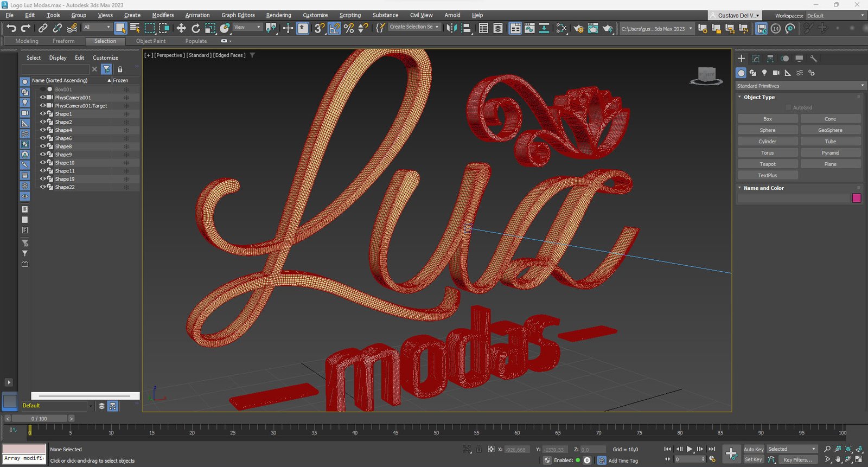Open the Arnold menu
This screenshot has width=868, height=467.
(452, 15)
